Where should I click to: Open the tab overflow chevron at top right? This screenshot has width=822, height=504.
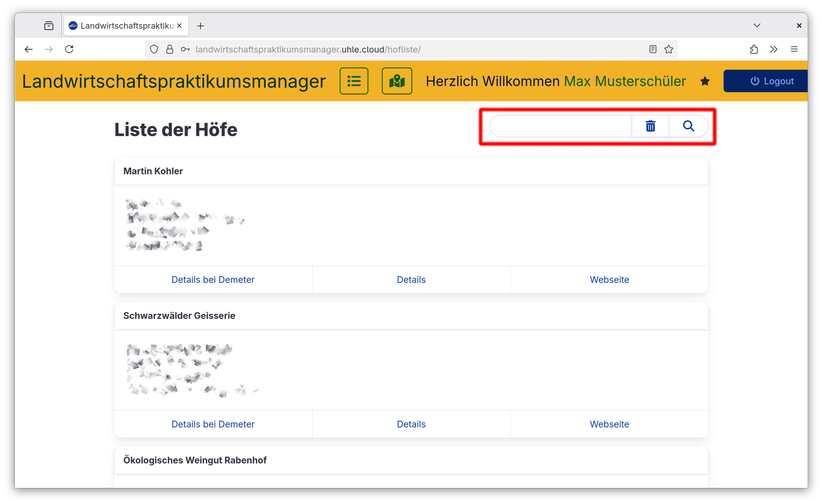pos(757,25)
